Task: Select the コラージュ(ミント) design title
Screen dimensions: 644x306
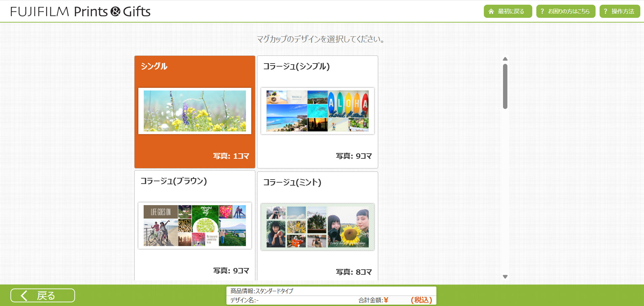Action: click(292, 182)
